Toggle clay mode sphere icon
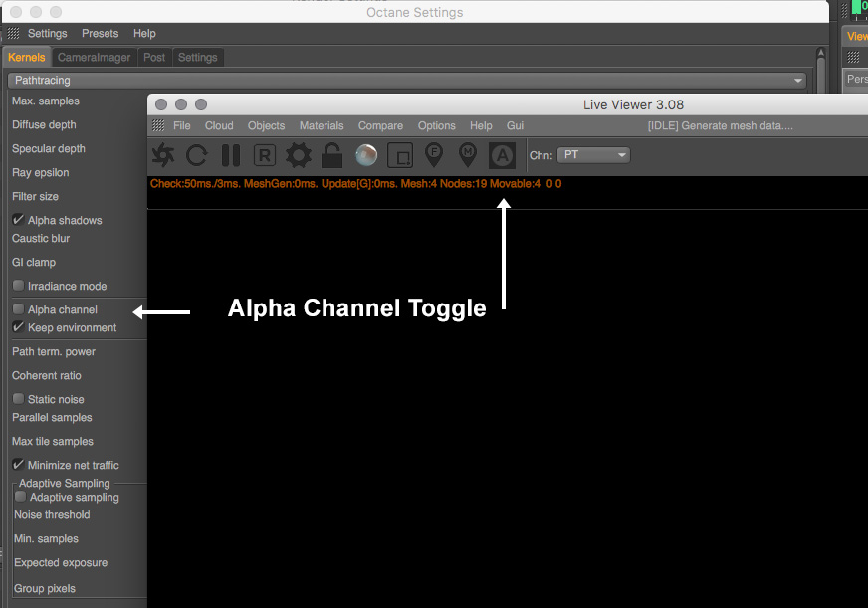This screenshot has height=608, width=868. point(366,155)
